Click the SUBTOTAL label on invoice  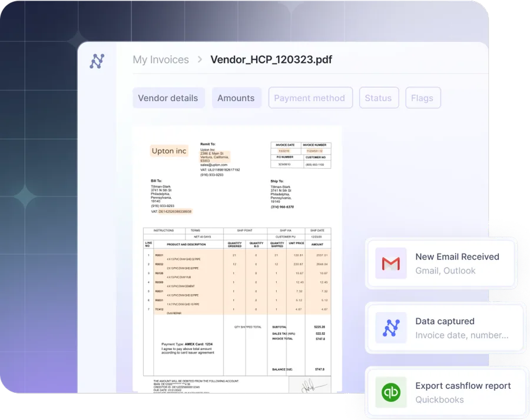pyautogui.click(x=279, y=327)
